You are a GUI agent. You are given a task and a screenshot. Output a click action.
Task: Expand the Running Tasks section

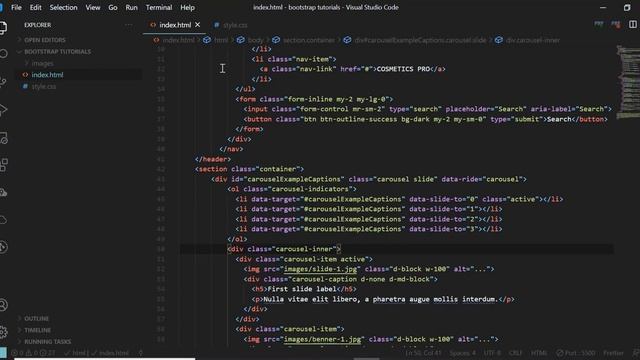[47, 342]
